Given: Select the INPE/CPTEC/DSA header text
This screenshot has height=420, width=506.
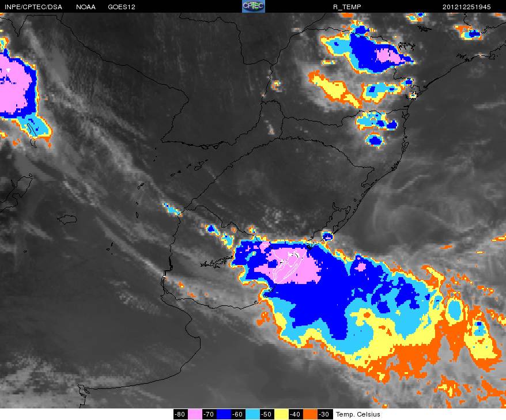Looking at the screenshot, I should 33,7.
